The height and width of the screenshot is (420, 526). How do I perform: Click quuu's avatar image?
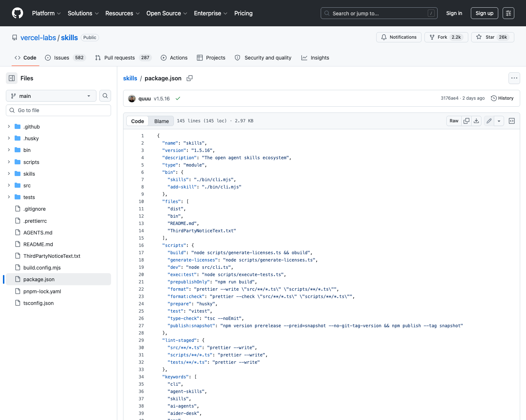click(x=132, y=99)
